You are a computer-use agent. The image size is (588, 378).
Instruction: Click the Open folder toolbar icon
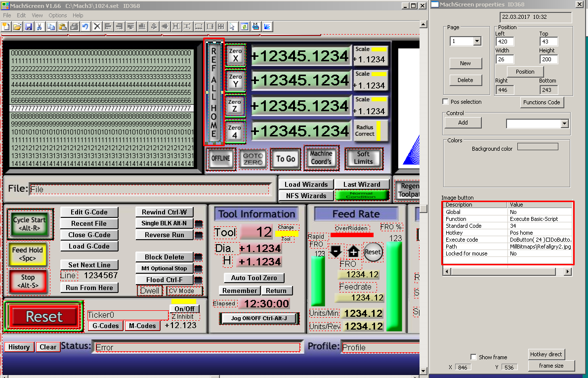(17, 27)
